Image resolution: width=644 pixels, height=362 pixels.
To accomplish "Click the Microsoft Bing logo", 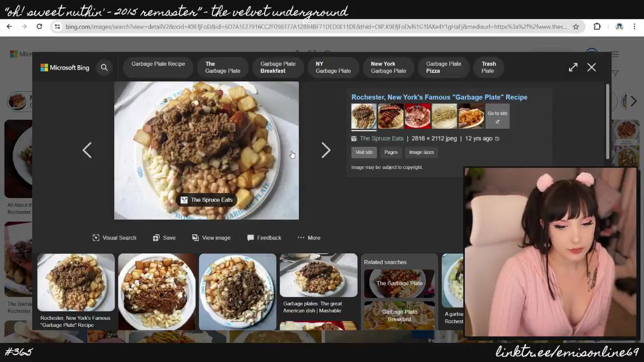I will tap(65, 68).
